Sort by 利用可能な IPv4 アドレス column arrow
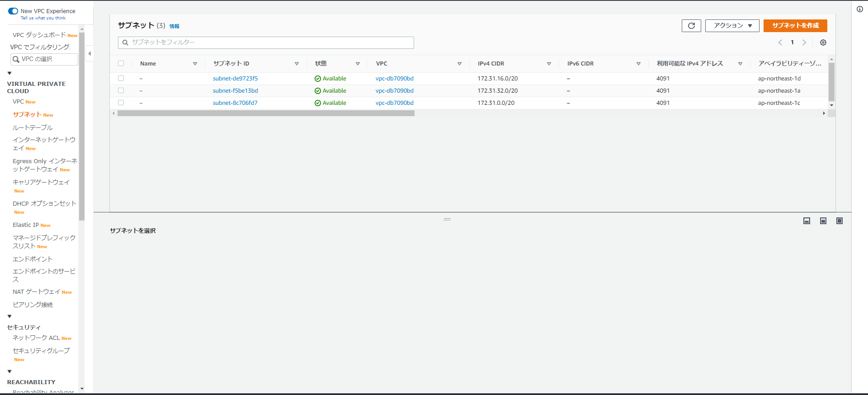The height and width of the screenshot is (395, 868). [x=740, y=64]
